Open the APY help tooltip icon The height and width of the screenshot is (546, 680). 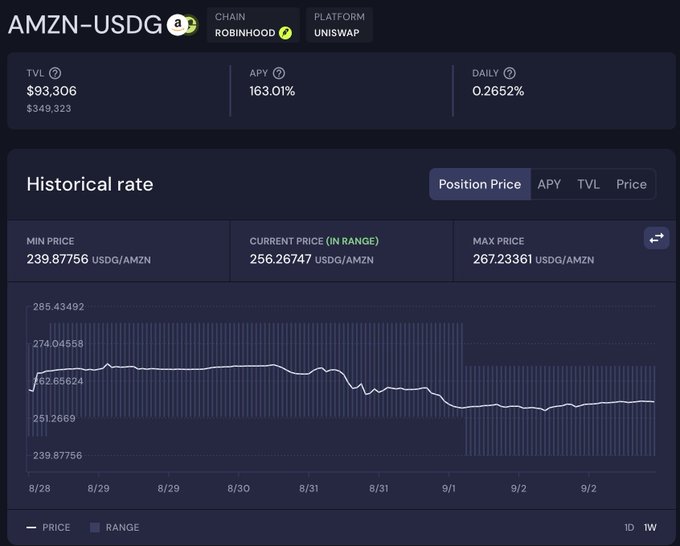(x=279, y=73)
